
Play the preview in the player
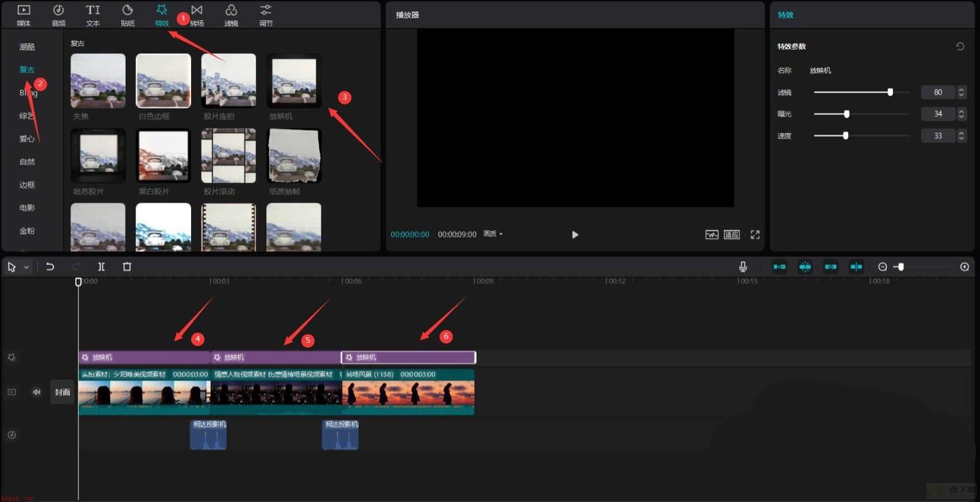575,234
